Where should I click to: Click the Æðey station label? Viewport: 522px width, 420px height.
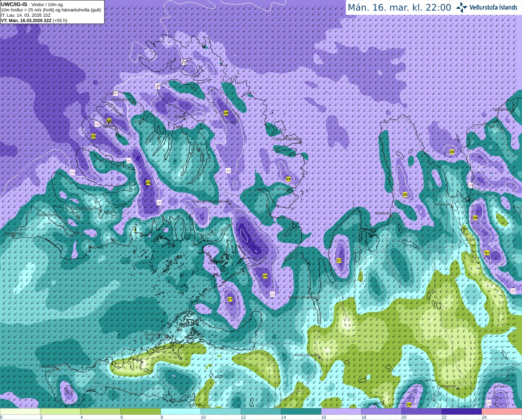coord(179,116)
